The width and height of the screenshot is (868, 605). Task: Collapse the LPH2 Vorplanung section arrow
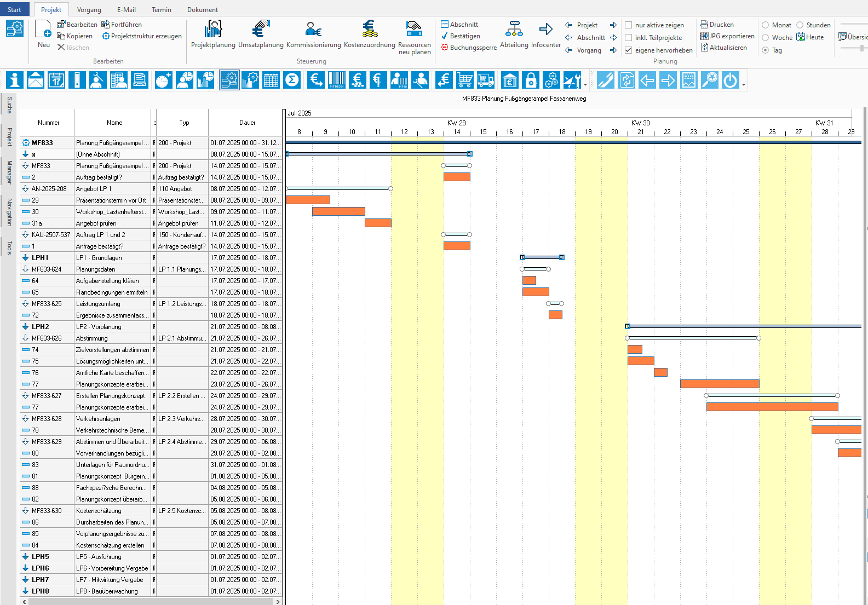point(25,327)
